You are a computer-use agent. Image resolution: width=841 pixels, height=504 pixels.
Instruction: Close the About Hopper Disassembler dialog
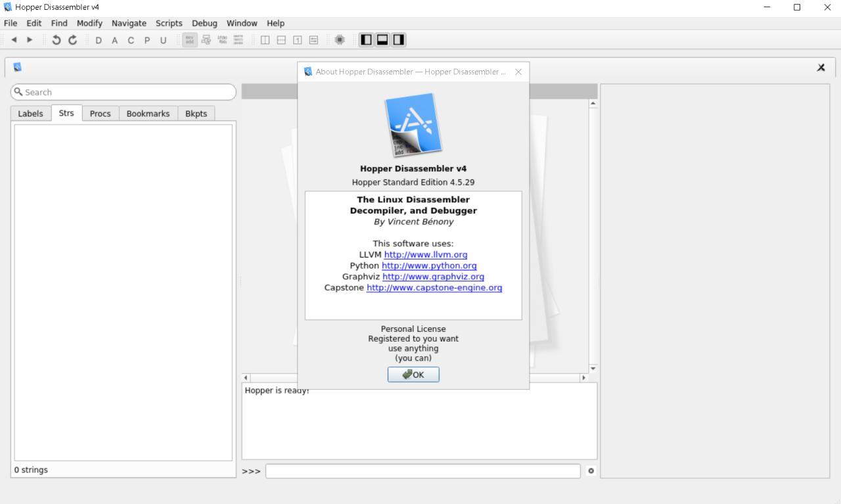tap(518, 72)
